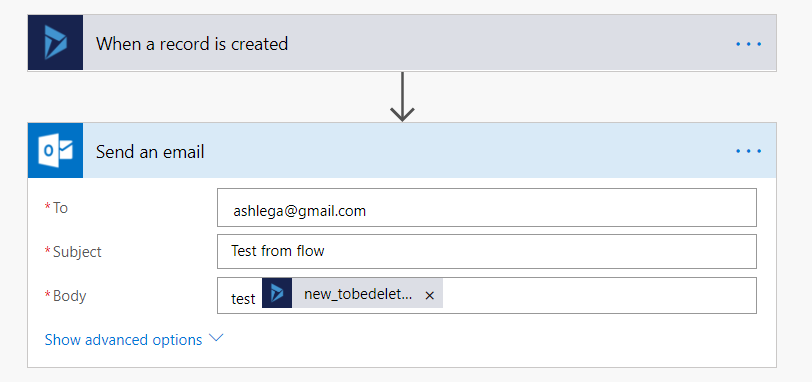Click the word test in the Body field
The width and height of the screenshot is (812, 382).
pos(243,299)
